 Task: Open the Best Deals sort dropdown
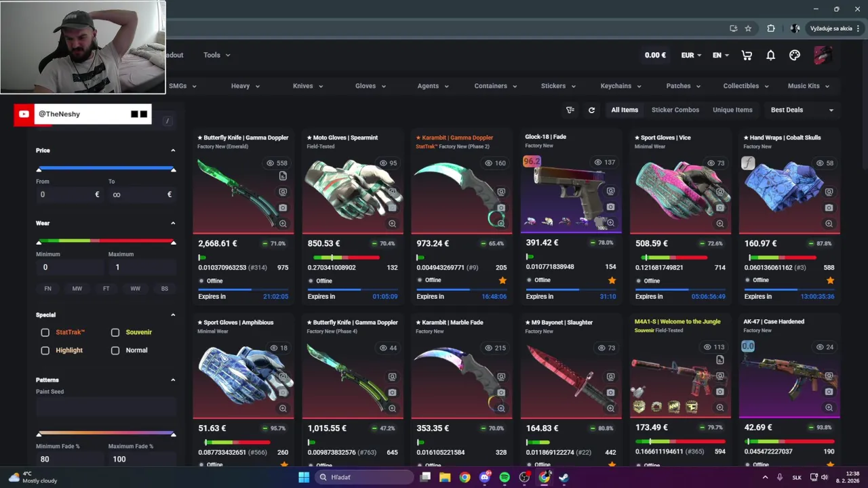[x=802, y=110]
